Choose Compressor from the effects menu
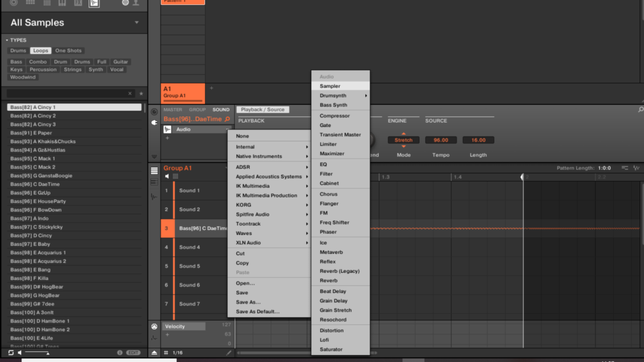Viewport: 644px width, 362px height. [x=335, y=116]
